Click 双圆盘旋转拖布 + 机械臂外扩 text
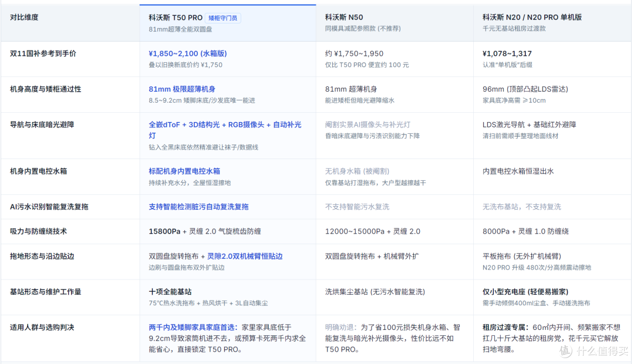634x364 pixels. [x=372, y=256]
